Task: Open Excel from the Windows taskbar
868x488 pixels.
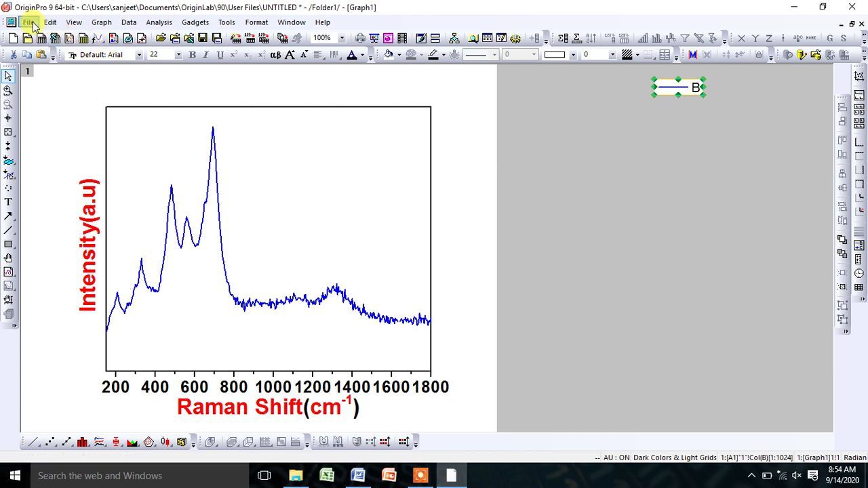Action: (327, 476)
